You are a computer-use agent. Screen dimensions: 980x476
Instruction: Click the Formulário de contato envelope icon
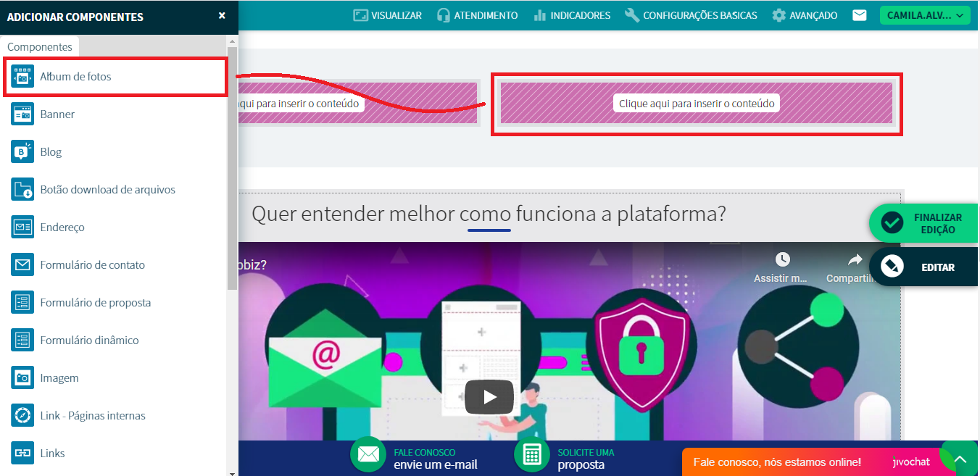coord(22,265)
